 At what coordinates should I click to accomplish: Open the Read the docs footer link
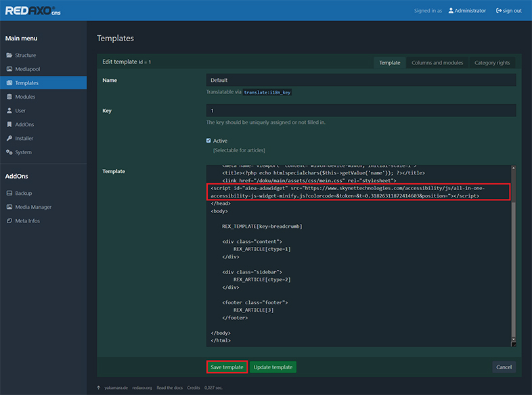[x=171, y=388]
